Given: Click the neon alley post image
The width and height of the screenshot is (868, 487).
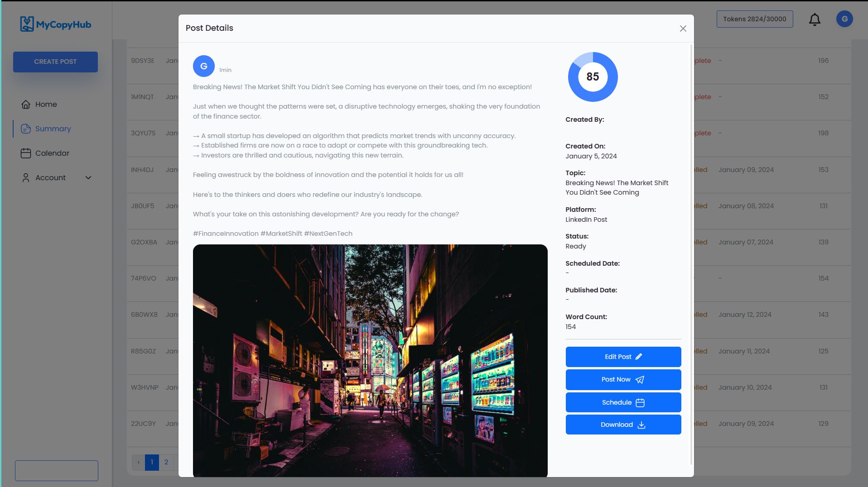Looking at the screenshot, I should (x=370, y=361).
